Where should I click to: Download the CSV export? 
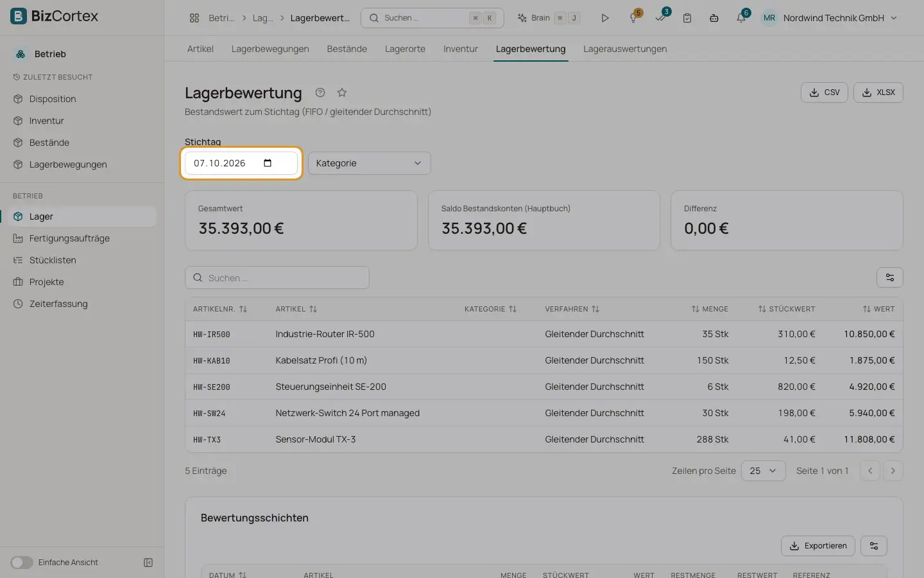pos(825,92)
